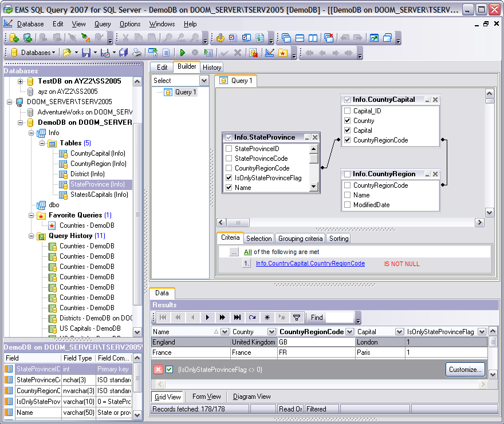Viewport: 504px width, 424px height.
Task: Open the Databases toolbar dropdown
Action: point(36,53)
